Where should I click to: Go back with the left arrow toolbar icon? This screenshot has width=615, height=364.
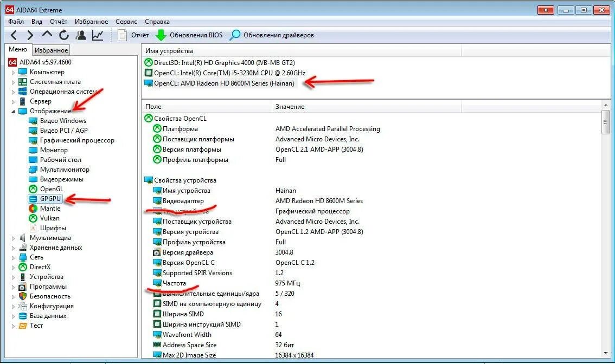point(14,35)
